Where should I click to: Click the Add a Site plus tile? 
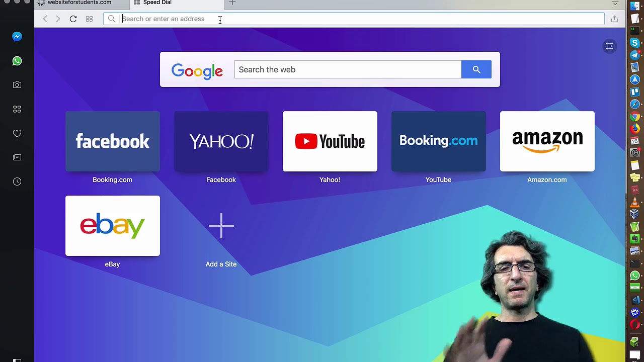[x=221, y=226]
